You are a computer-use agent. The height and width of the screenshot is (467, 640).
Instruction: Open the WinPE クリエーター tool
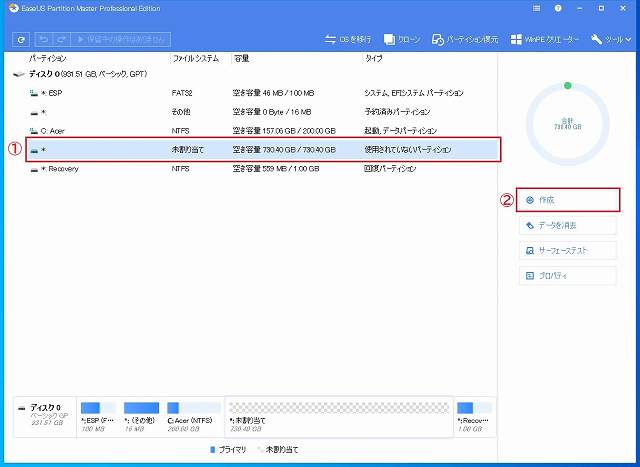pyautogui.click(x=544, y=40)
